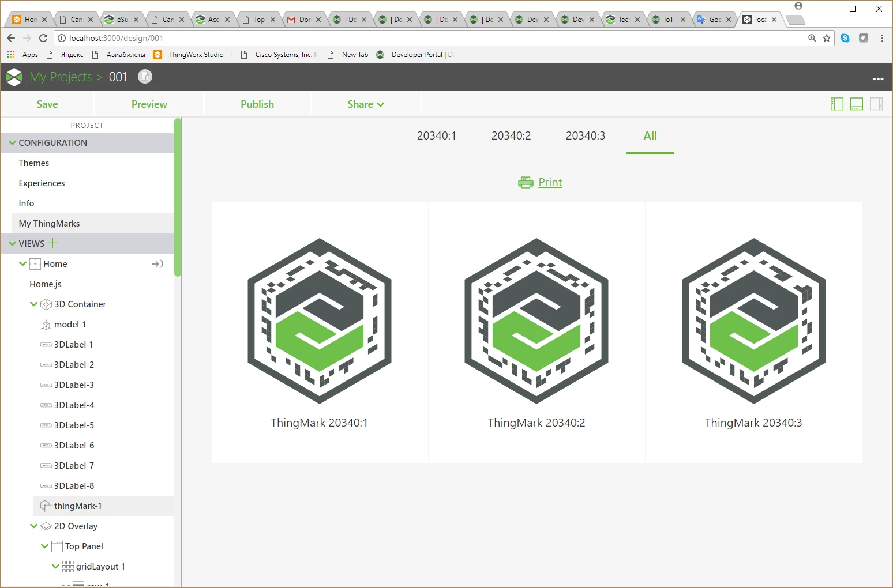Select 3DLabel-5 in the tree

74,425
